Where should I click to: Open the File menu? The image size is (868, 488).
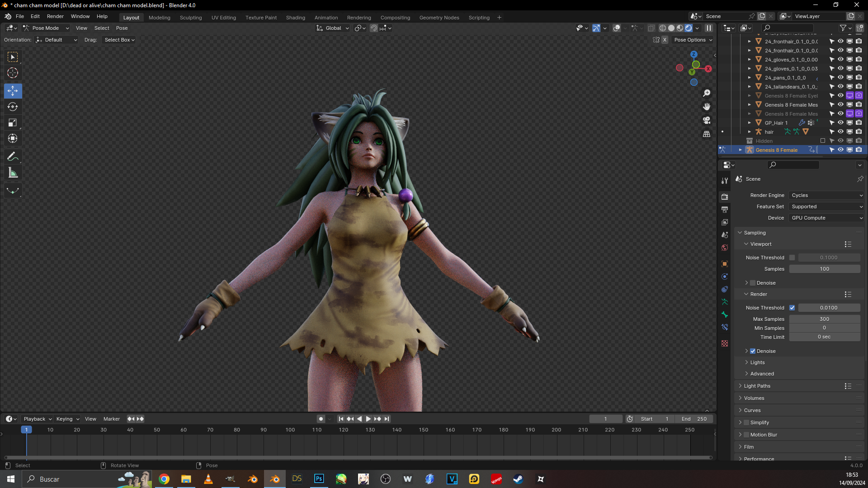pyautogui.click(x=20, y=16)
